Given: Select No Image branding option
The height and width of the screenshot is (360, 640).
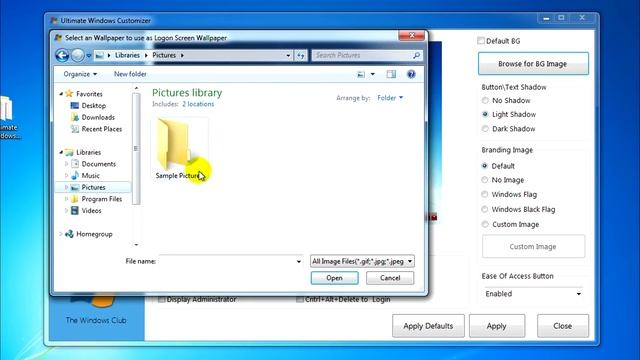Looking at the screenshot, I should tap(485, 180).
